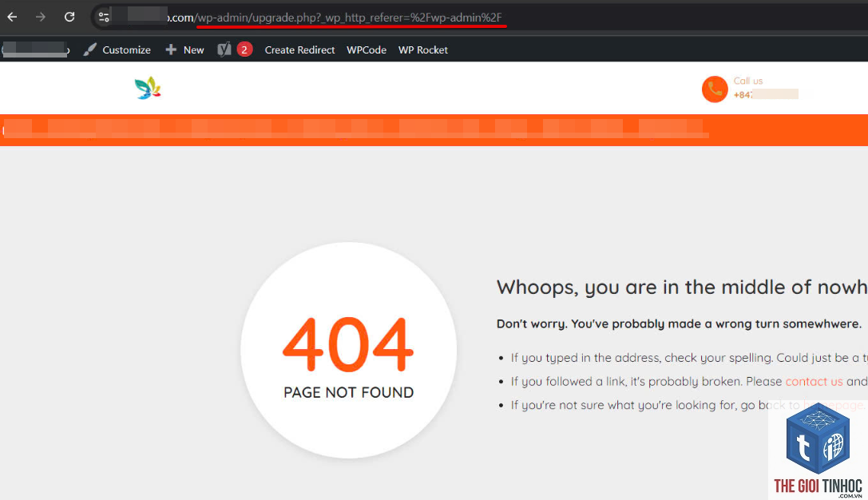Screen dimensions: 868x500
Task: Follow the contact us link
Action: coord(814,382)
